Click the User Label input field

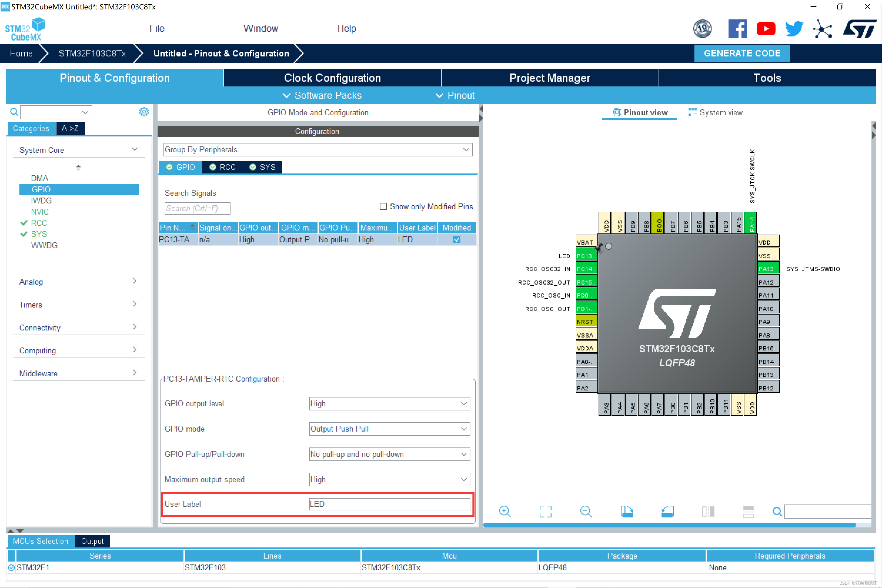(389, 505)
